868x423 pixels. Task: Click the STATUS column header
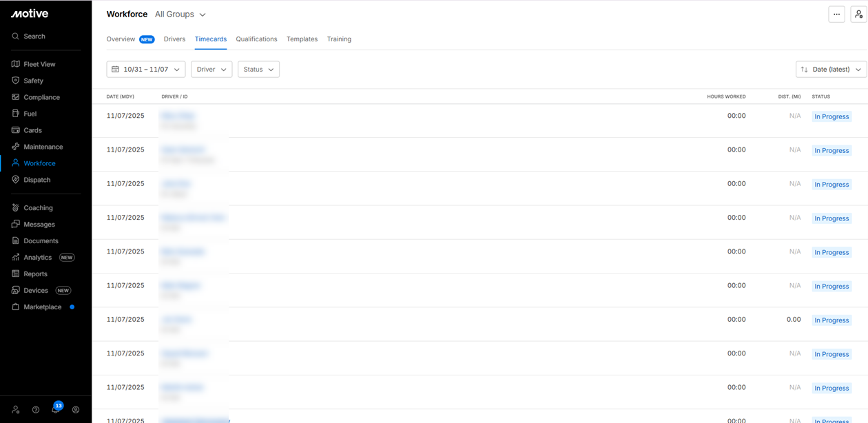pos(820,96)
